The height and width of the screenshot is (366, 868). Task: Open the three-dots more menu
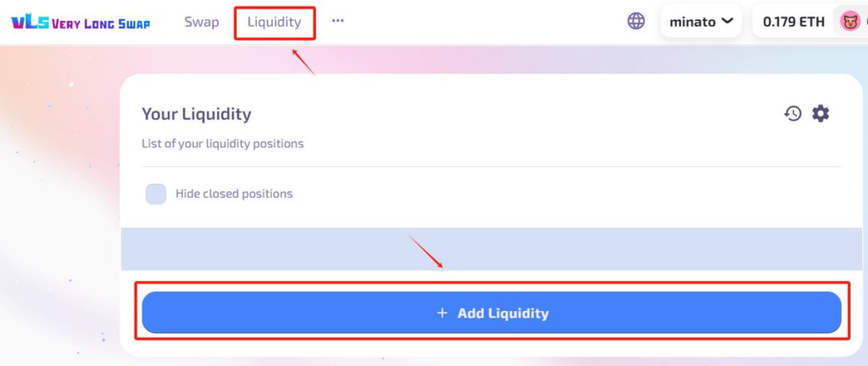pyautogui.click(x=337, y=20)
